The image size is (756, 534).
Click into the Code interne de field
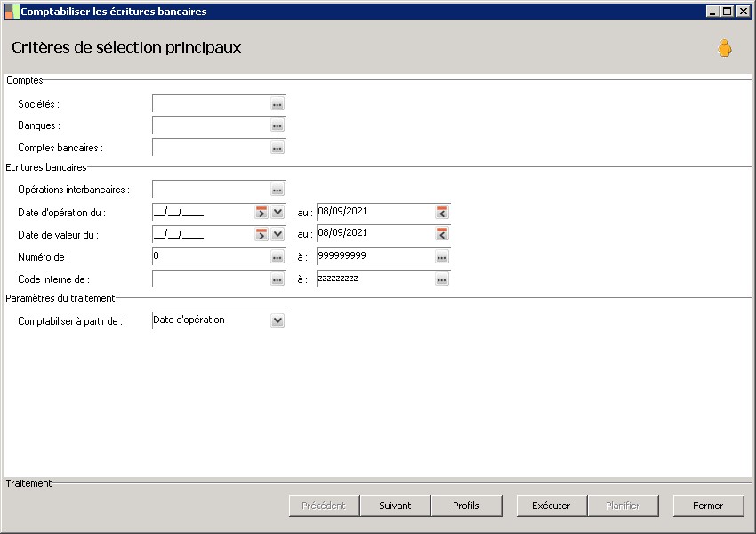211,279
